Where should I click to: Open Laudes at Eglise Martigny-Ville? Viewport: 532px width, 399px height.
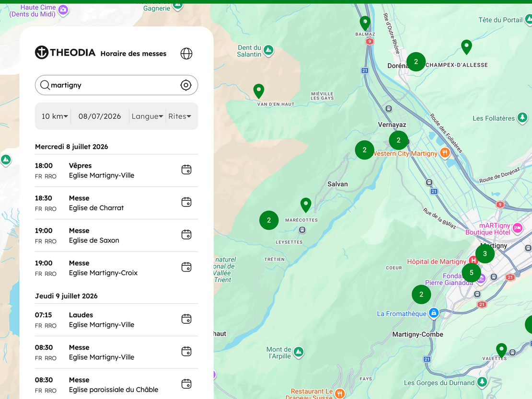116,320
